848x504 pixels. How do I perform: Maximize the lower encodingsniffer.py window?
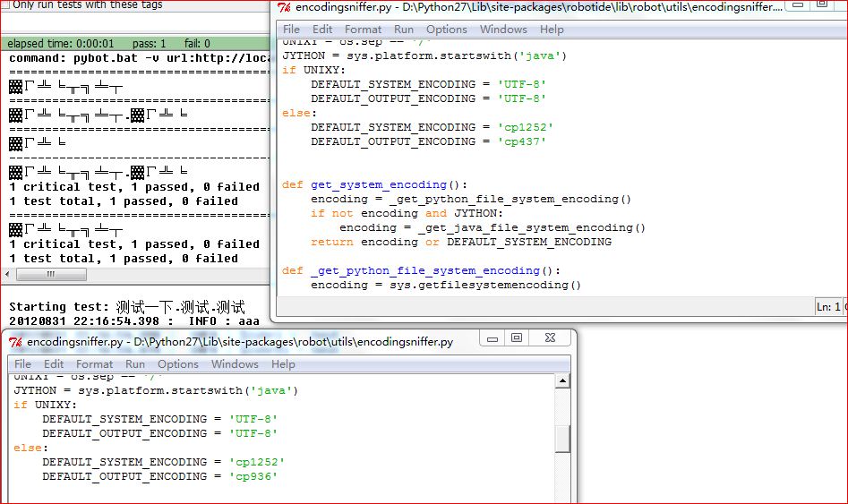tap(517, 338)
